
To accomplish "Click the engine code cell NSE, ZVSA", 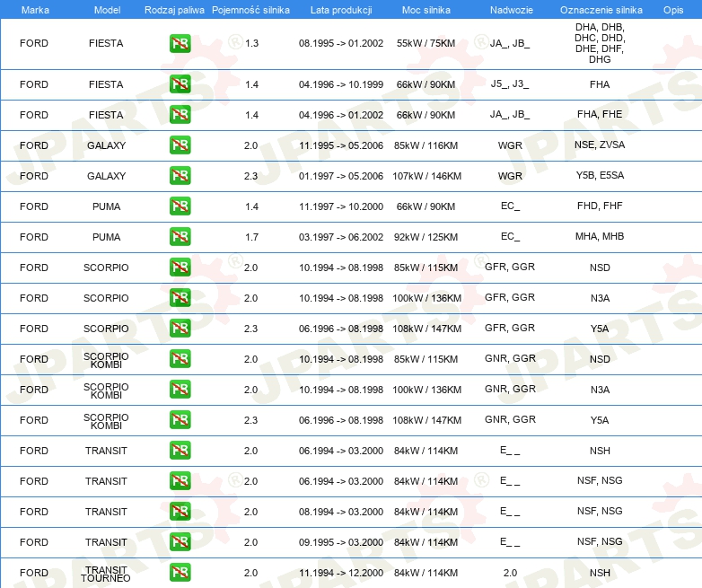I will (x=600, y=145).
